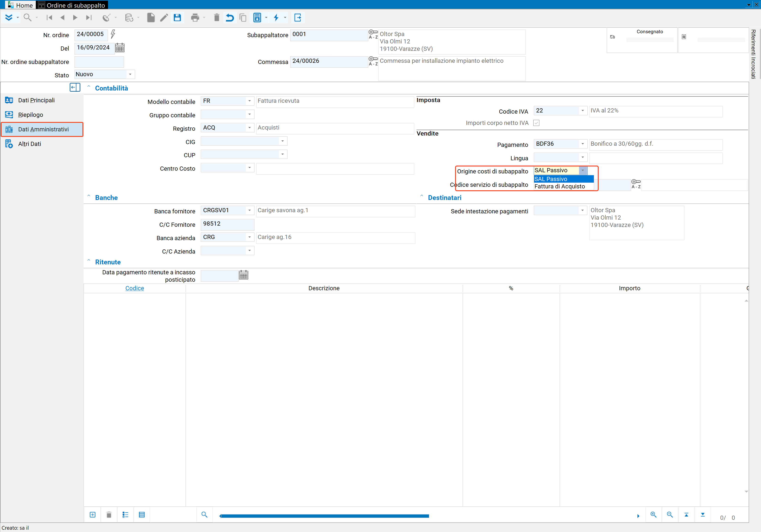Select SAL Passivo option in list
Screen dimensions: 761x532
coord(563,179)
